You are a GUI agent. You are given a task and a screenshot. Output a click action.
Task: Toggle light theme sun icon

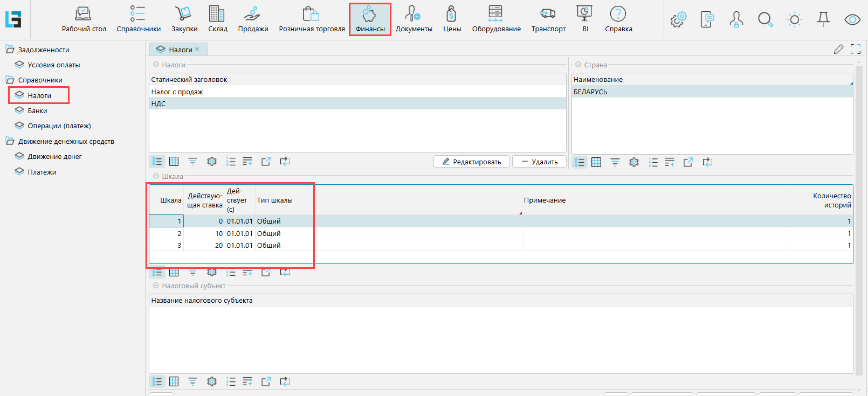click(x=794, y=20)
